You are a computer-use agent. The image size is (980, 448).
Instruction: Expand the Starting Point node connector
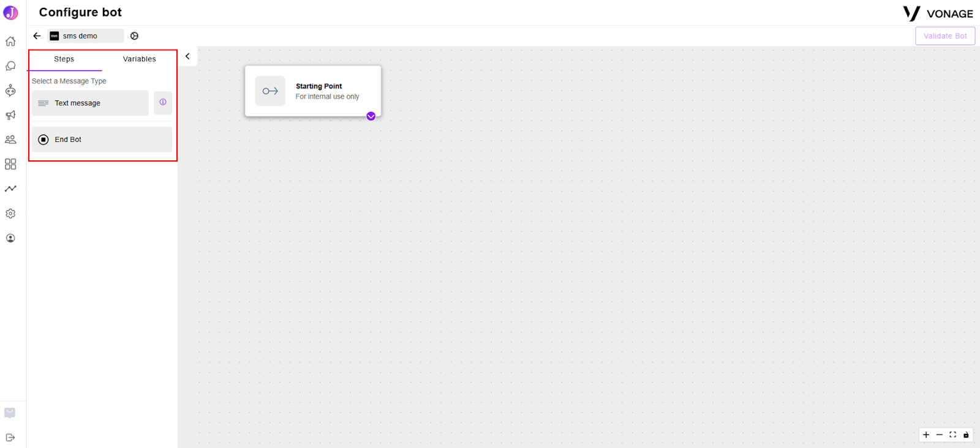(x=371, y=116)
